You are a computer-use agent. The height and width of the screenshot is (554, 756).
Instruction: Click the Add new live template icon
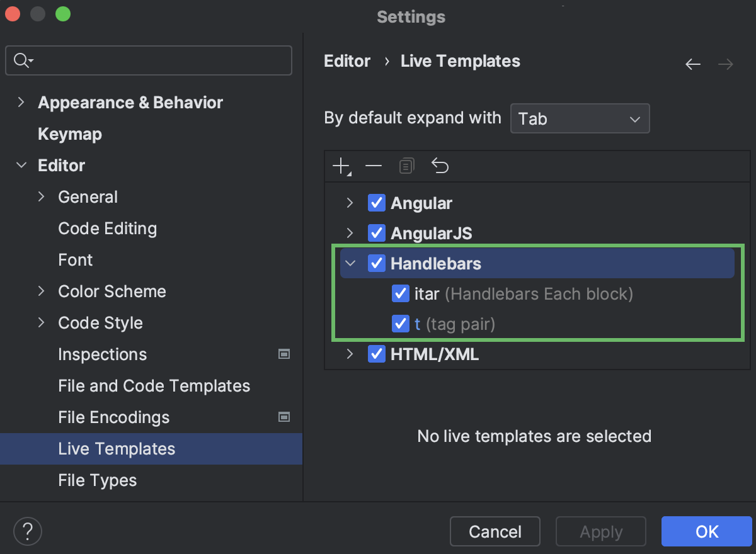(340, 166)
